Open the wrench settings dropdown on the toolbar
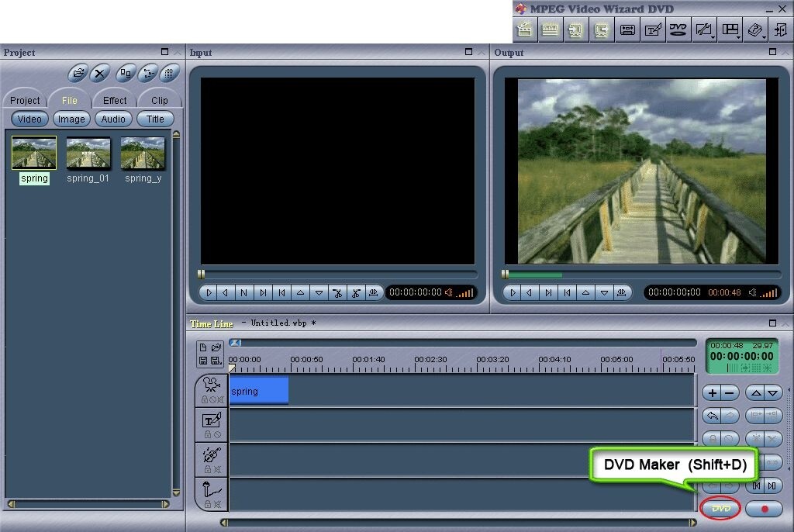Viewport: 794px width, 532px height. click(x=703, y=29)
